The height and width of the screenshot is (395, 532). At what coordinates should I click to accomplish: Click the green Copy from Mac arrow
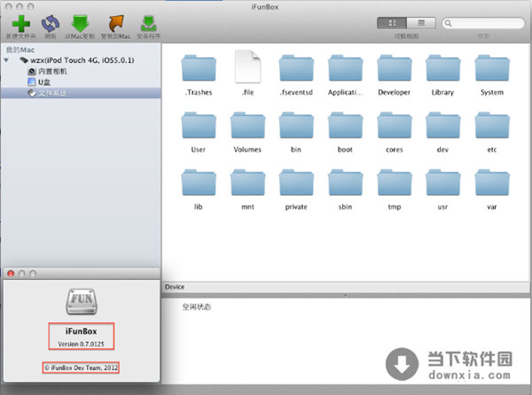[x=80, y=23]
